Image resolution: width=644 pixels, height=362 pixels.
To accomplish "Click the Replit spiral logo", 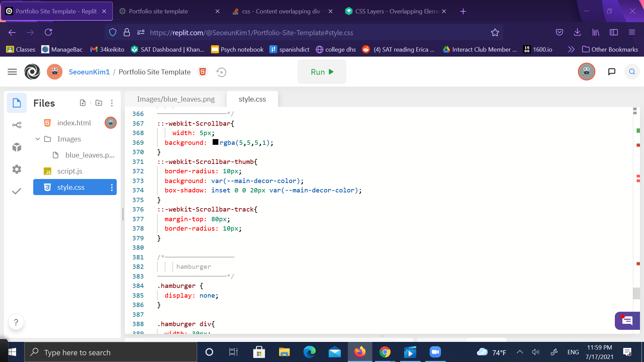I will tap(32, 72).
